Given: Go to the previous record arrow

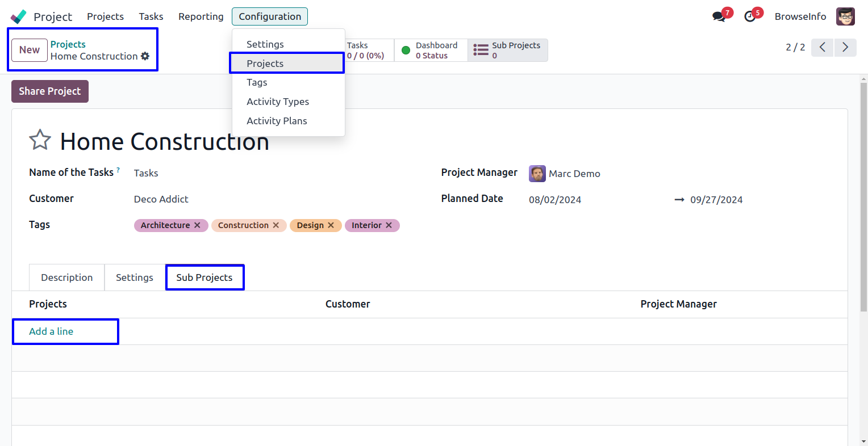Looking at the screenshot, I should coord(822,47).
